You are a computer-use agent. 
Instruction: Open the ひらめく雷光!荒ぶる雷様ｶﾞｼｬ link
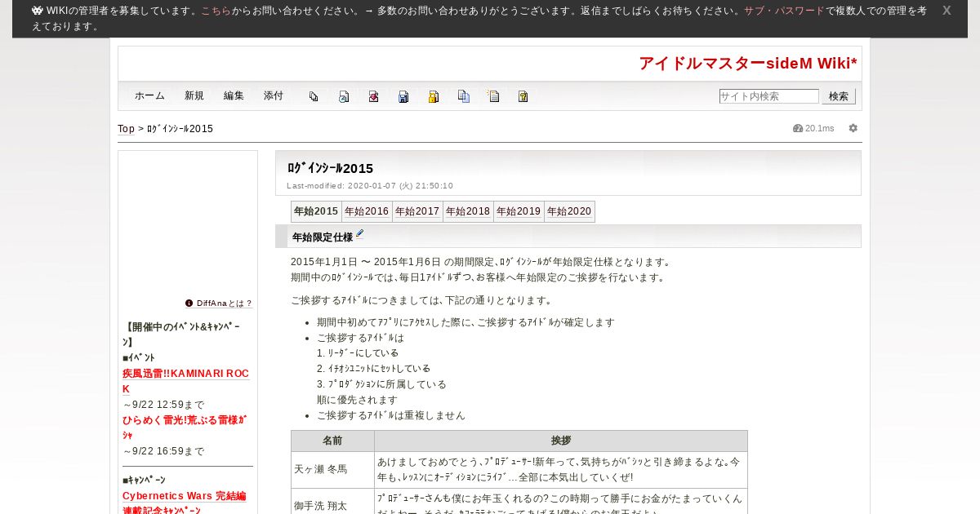coord(185,428)
